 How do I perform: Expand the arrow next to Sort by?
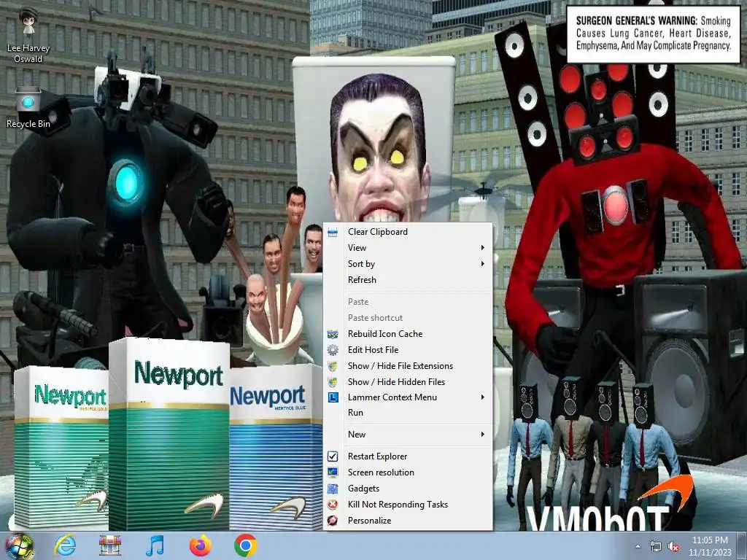point(483,264)
